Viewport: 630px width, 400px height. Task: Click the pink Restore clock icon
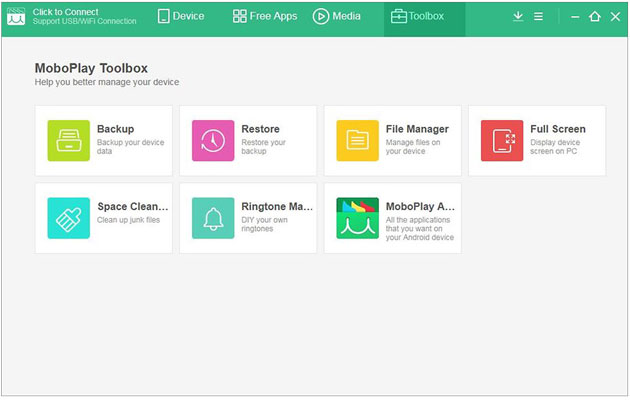(x=213, y=141)
